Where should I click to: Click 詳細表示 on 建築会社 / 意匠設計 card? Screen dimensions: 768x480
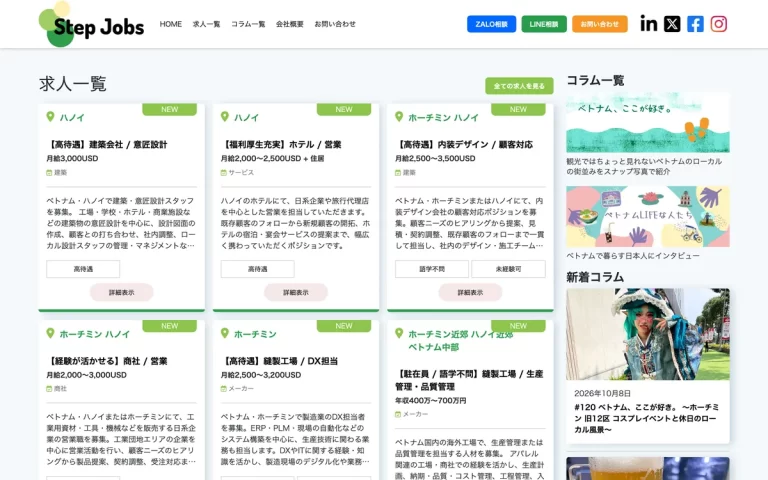point(121,292)
